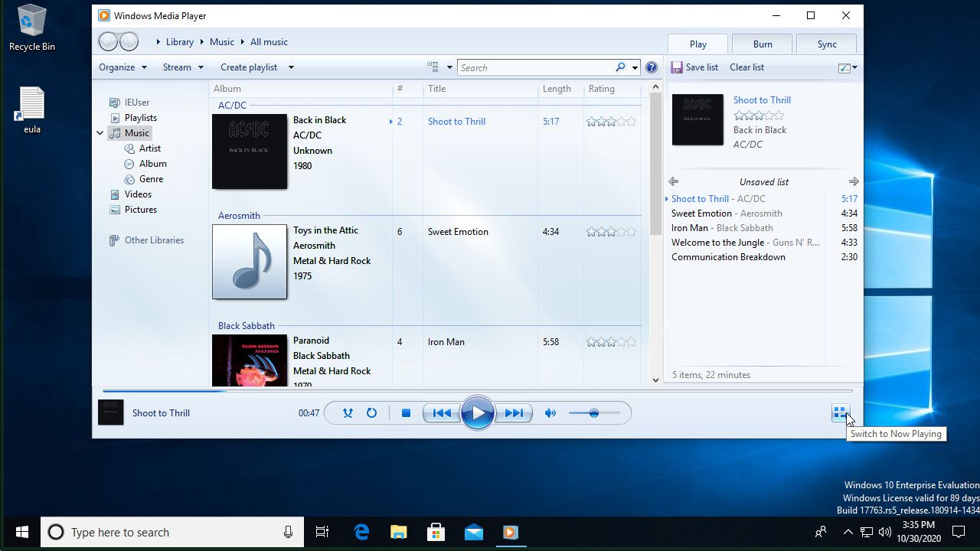
Task: Open File Explorer from the taskbar
Action: coord(399,532)
